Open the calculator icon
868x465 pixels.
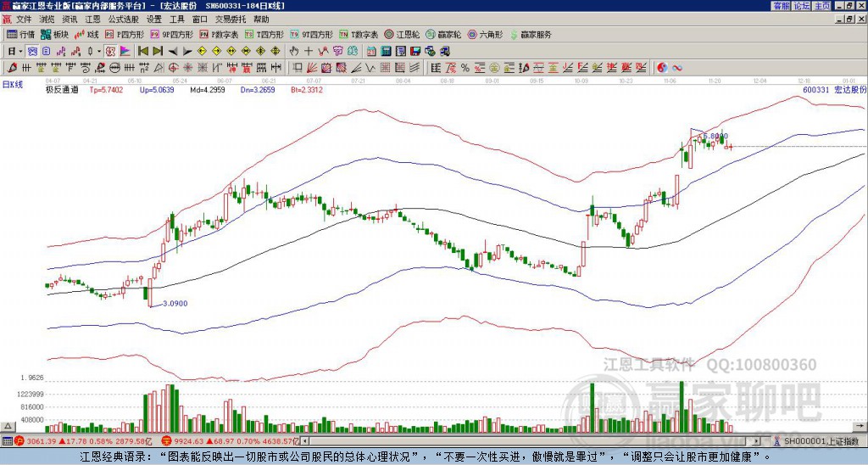pos(386,52)
